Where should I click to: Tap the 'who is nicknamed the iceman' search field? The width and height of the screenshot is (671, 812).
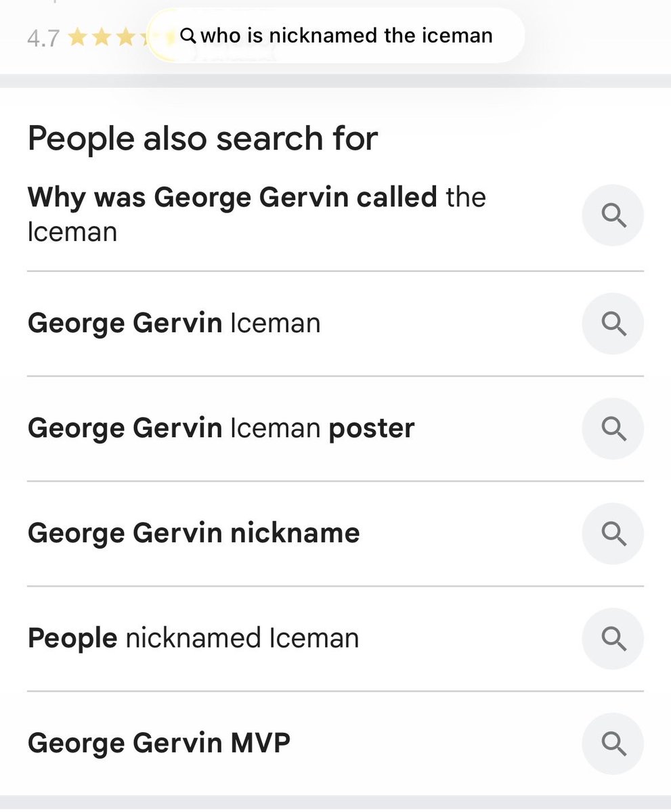(x=345, y=35)
